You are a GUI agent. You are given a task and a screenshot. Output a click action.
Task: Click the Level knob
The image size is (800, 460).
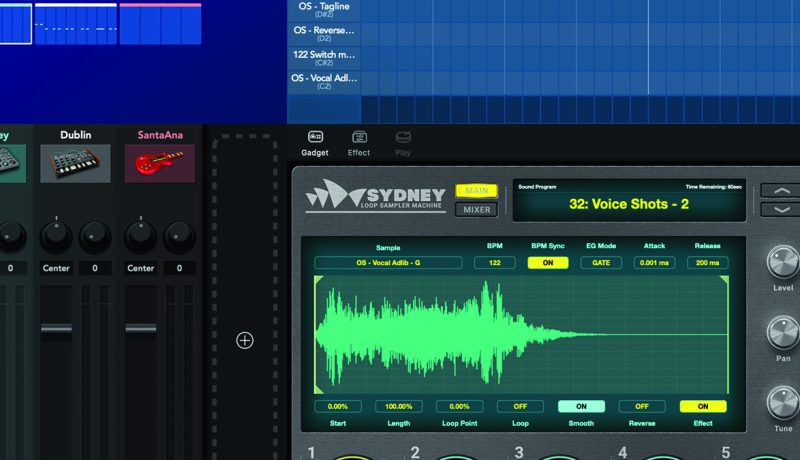(783, 262)
